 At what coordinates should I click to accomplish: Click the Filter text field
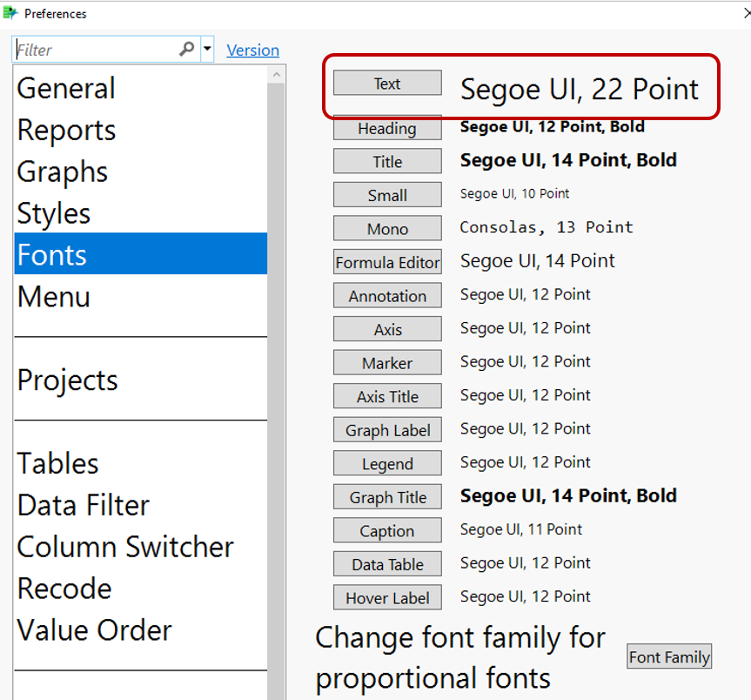96,50
